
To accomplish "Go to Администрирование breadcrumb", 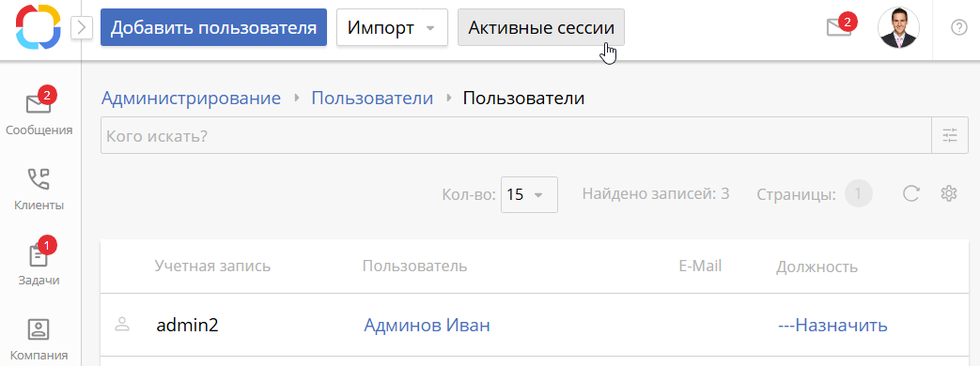I will [192, 98].
